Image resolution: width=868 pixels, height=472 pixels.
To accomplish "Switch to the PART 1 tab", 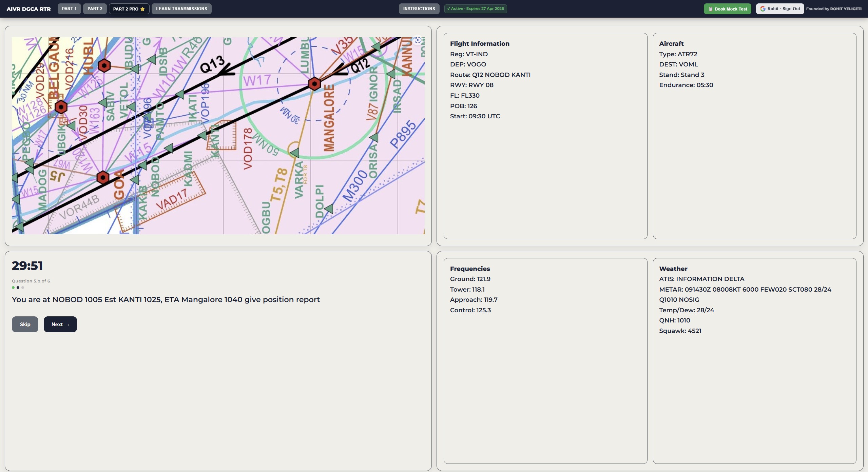I will [69, 8].
